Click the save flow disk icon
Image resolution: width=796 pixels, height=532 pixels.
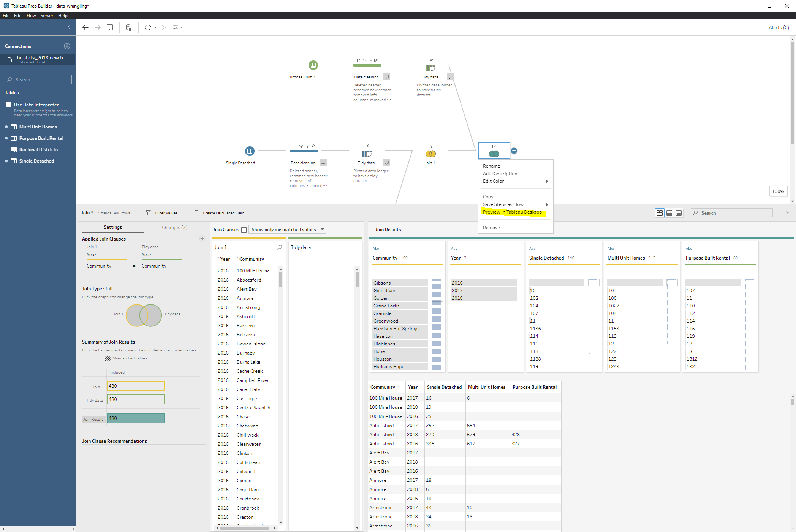(x=110, y=27)
